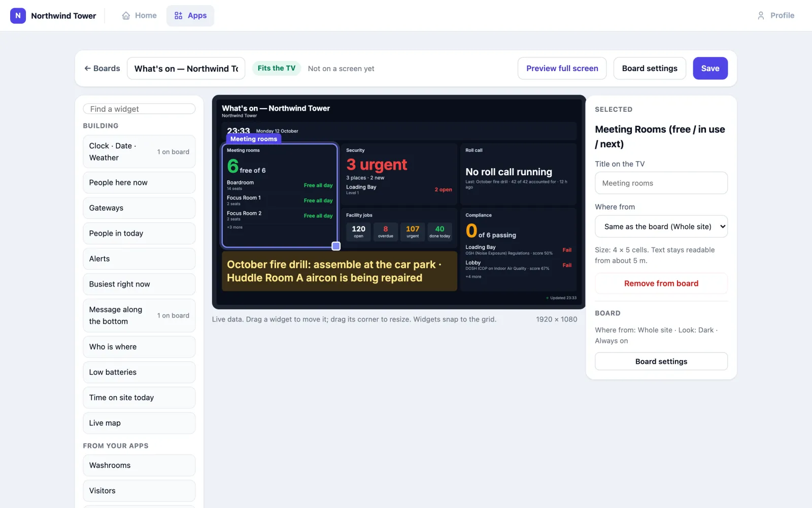Click the Fits the TV badge

pos(277,68)
